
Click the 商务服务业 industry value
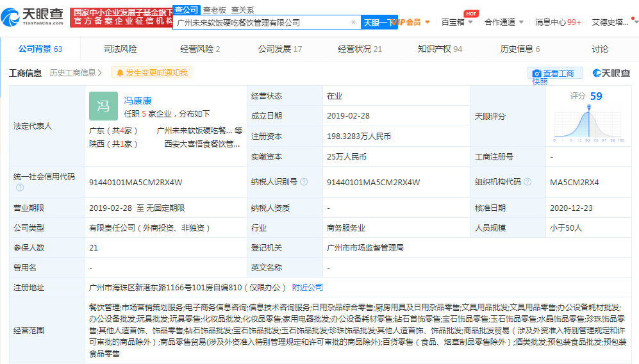tap(346, 228)
